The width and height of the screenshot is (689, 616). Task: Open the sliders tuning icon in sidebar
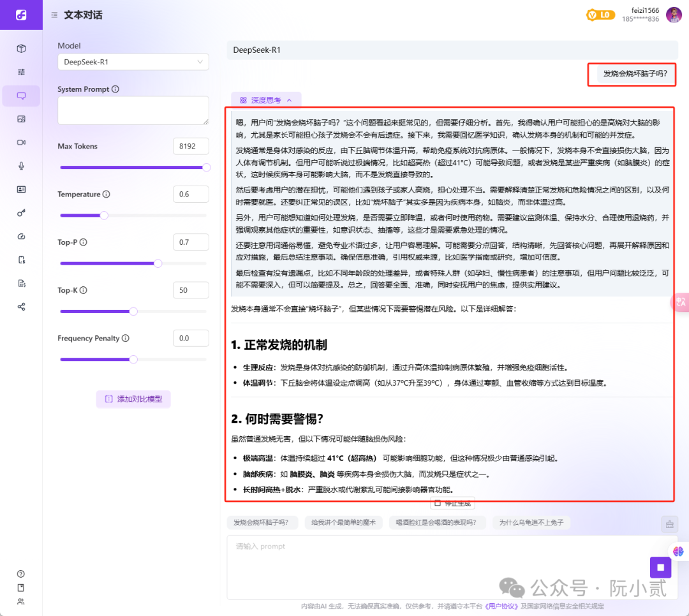(x=21, y=72)
